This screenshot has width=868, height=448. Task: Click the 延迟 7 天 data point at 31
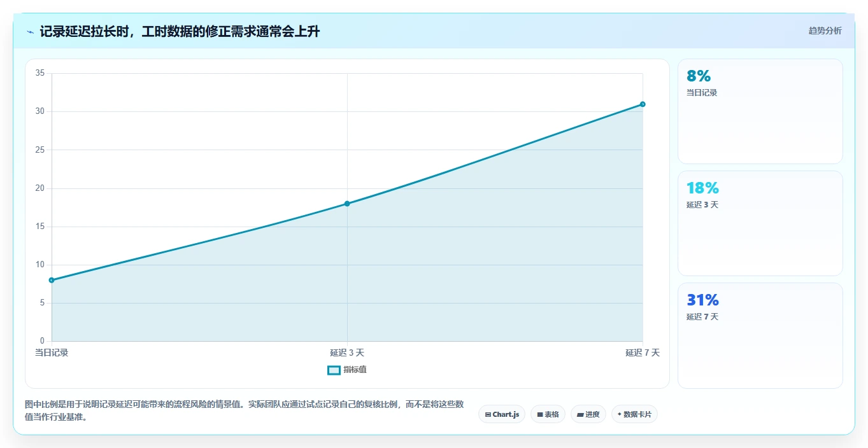click(643, 104)
